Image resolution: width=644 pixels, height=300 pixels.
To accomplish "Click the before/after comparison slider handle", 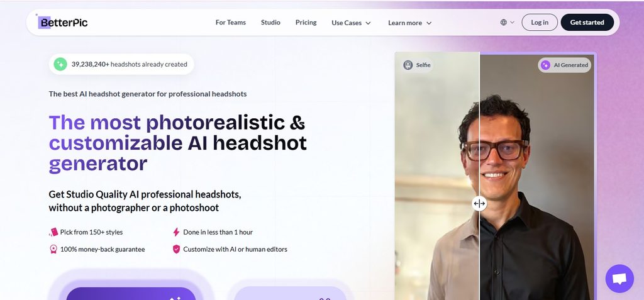I will [479, 203].
